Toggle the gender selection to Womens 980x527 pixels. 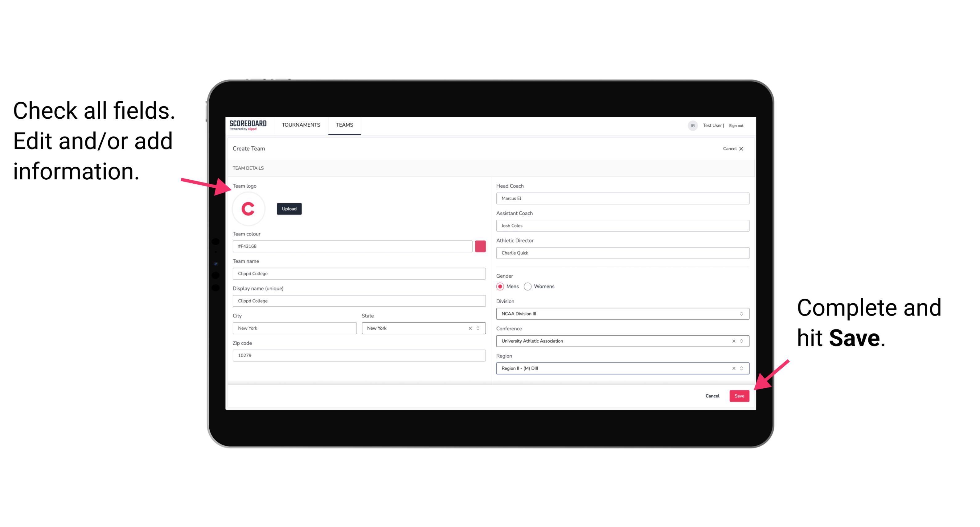click(528, 286)
